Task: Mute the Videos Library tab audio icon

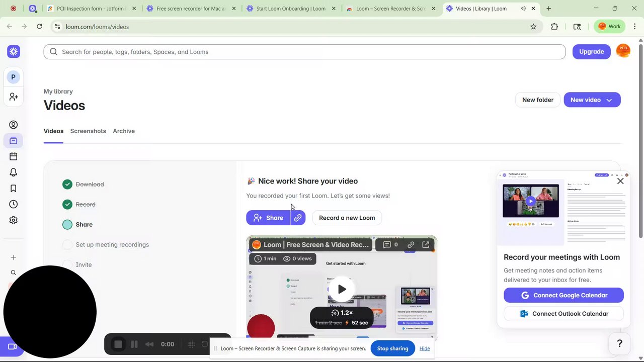Action: pyautogui.click(x=523, y=9)
